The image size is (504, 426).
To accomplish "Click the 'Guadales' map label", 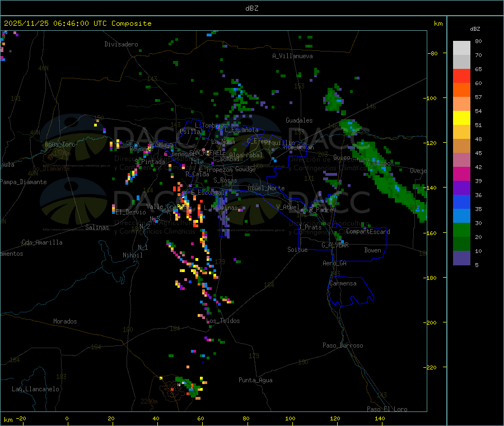I will pos(299,120).
